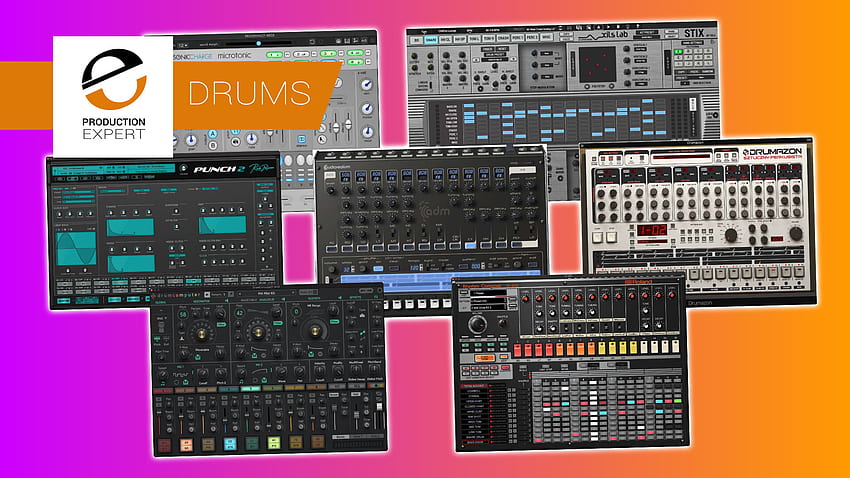The image size is (850, 478).
Task: Click the blue 32 value display in ADM
Action: (348, 269)
